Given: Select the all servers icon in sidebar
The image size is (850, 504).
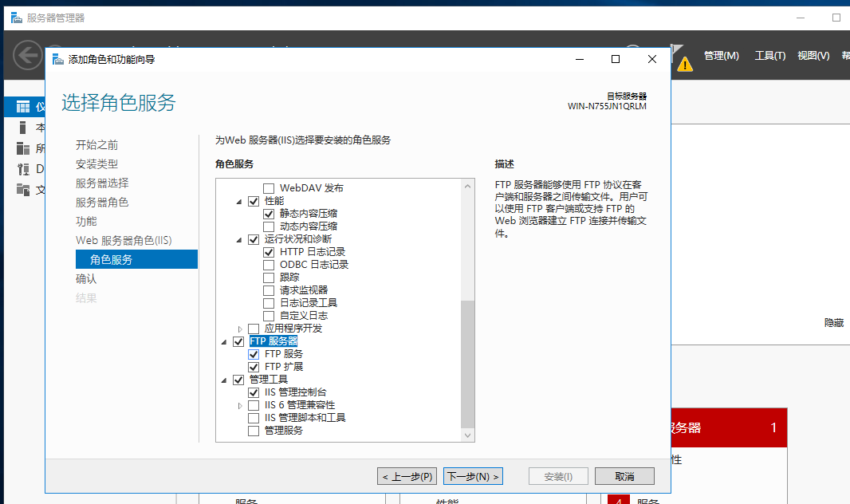Looking at the screenshot, I should click(x=23, y=148).
